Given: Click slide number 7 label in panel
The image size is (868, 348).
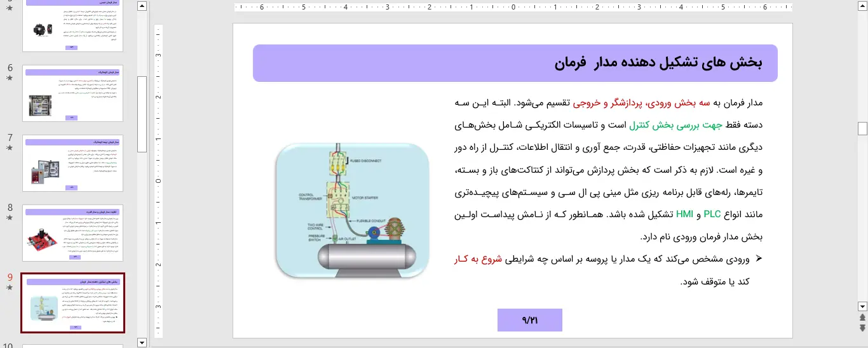Looking at the screenshot, I should pos(10,138).
